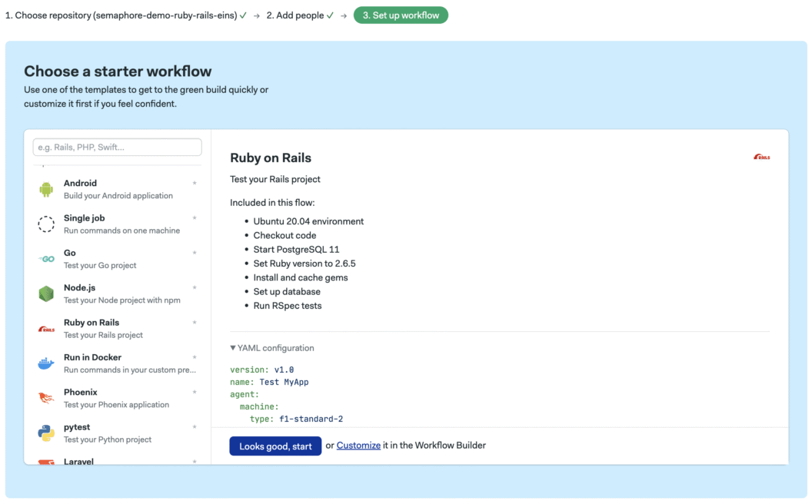Go to step 2, Add people
The width and height of the screenshot is (812, 504).
(x=300, y=15)
